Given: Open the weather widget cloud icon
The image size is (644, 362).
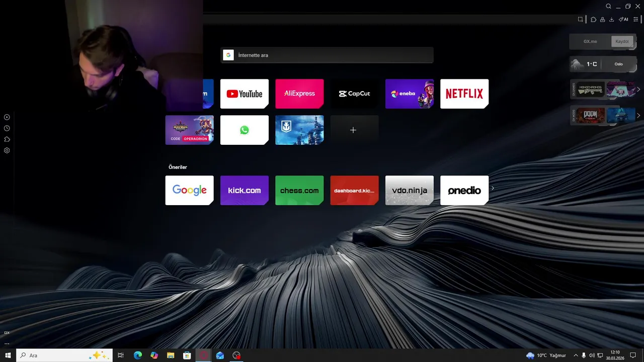Looking at the screenshot, I should (x=577, y=64).
